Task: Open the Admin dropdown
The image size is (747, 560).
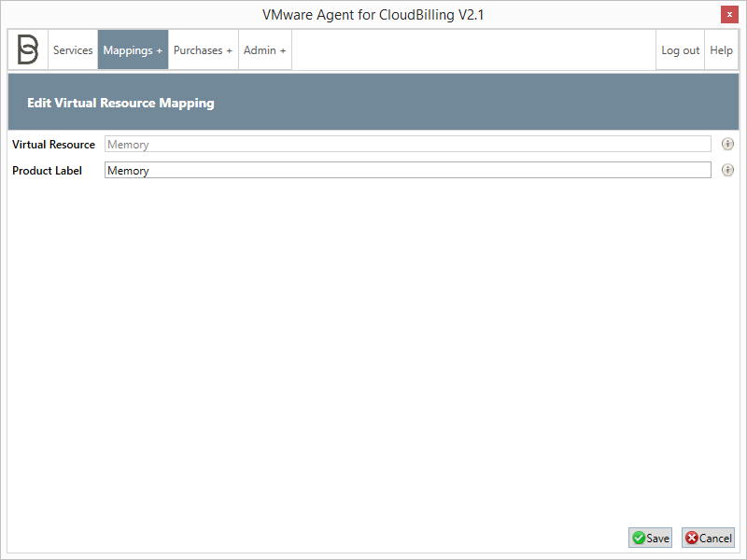Action: [x=264, y=49]
